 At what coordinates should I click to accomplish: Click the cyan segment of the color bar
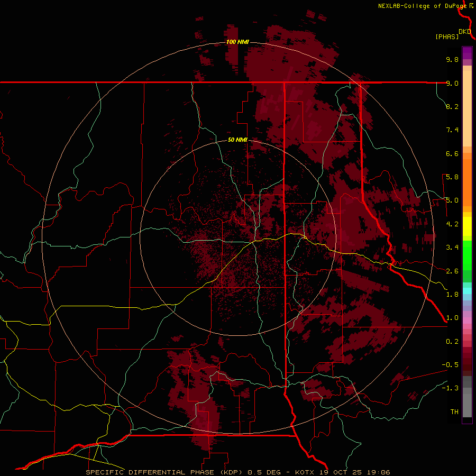tap(467, 291)
